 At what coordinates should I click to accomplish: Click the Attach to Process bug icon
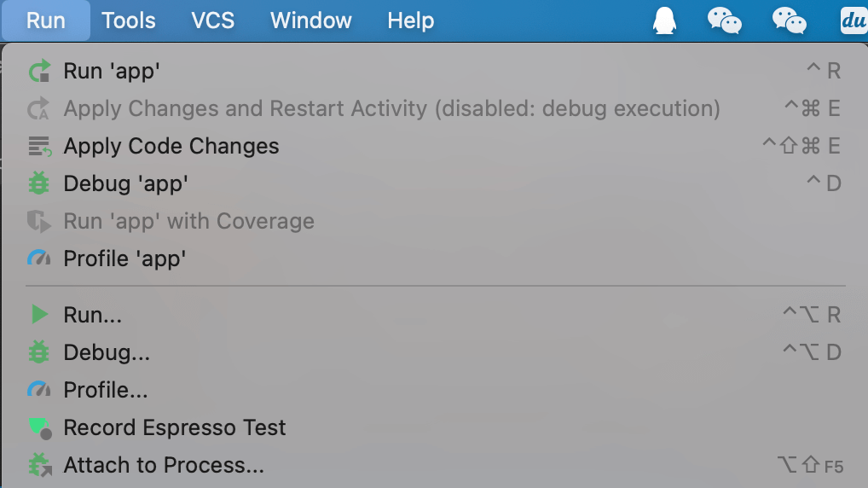point(39,466)
